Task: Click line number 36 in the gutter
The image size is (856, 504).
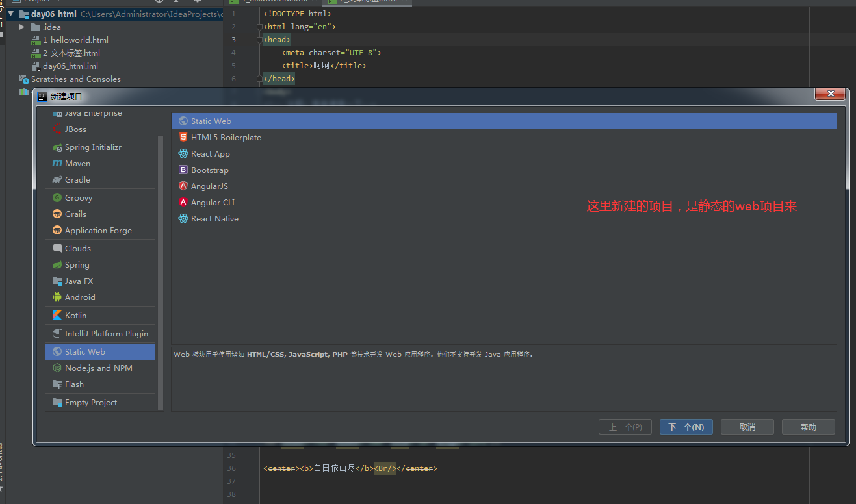Action: (x=232, y=468)
